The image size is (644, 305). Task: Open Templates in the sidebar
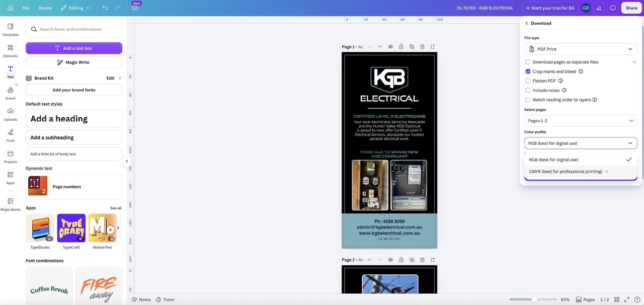pos(10,29)
